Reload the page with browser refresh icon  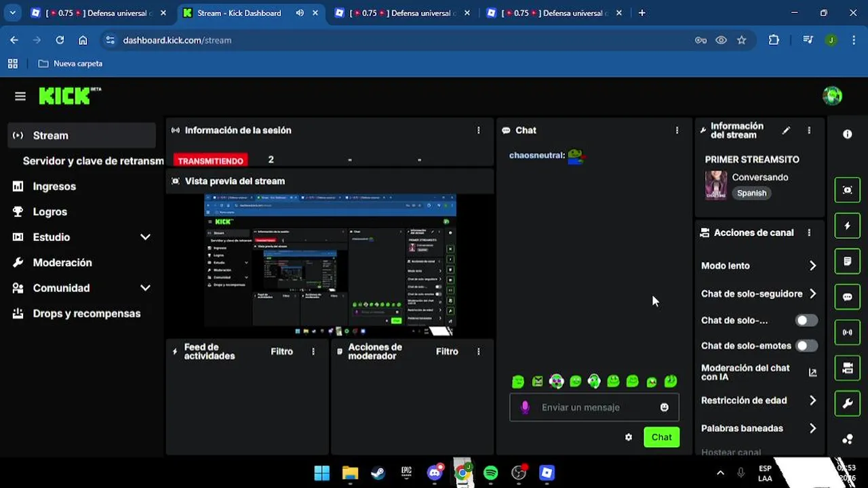[60, 40]
